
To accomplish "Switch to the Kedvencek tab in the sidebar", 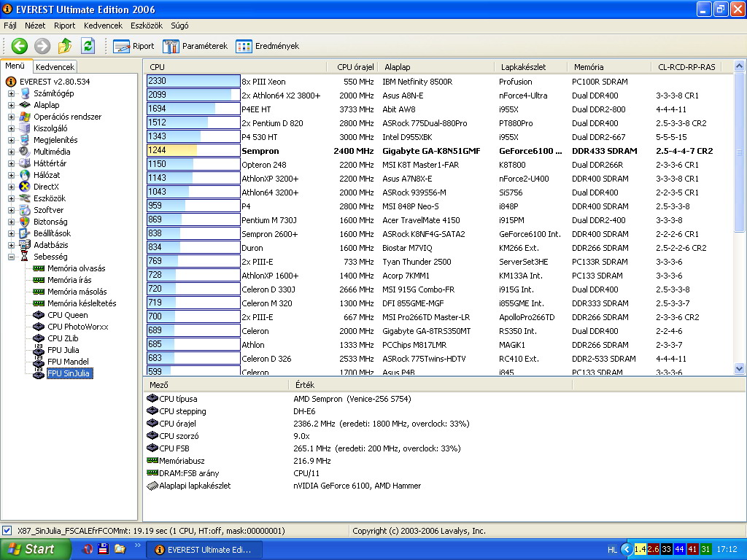I will click(x=55, y=67).
